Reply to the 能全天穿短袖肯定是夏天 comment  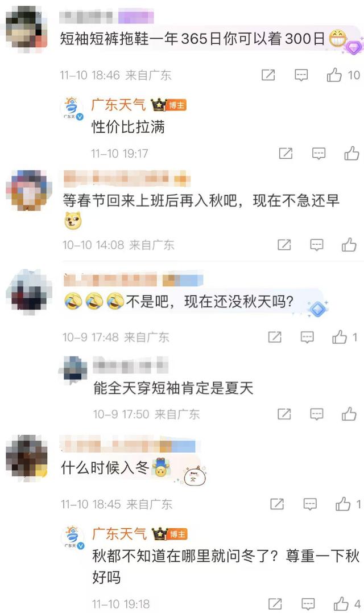(316, 414)
